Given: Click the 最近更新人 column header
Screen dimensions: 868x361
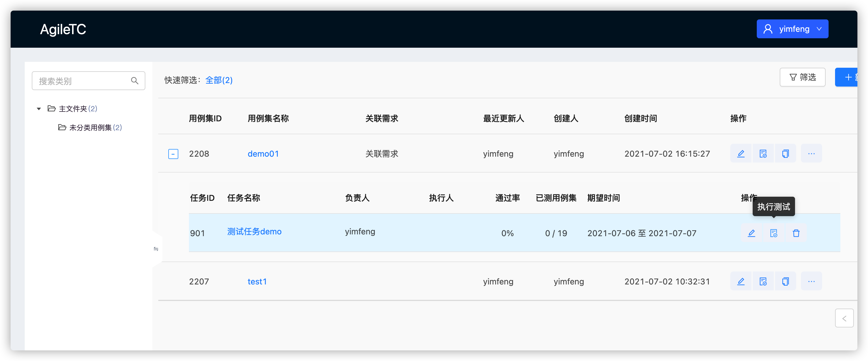Looking at the screenshot, I should point(504,119).
